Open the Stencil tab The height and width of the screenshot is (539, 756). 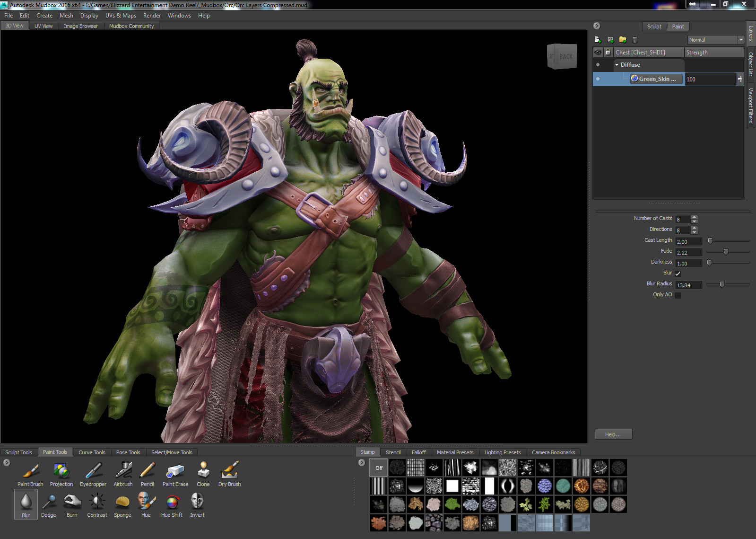pyautogui.click(x=393, y=452)
